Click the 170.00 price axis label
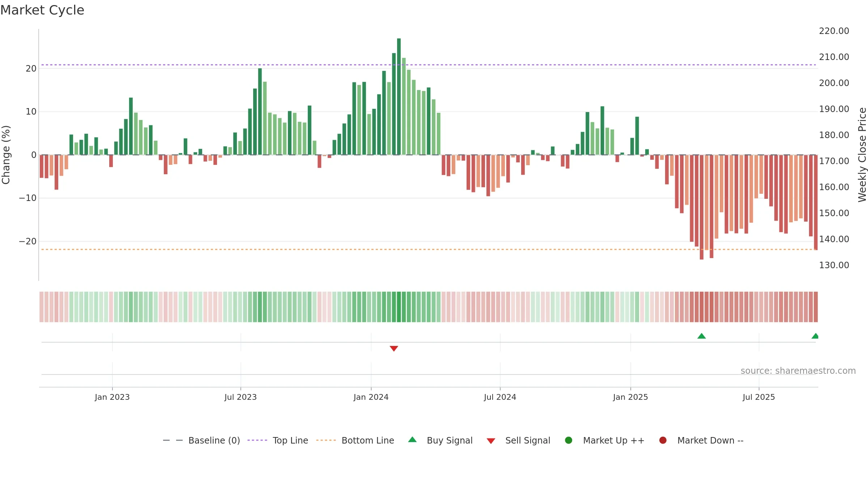868x488 pixels. pos(834,161)
